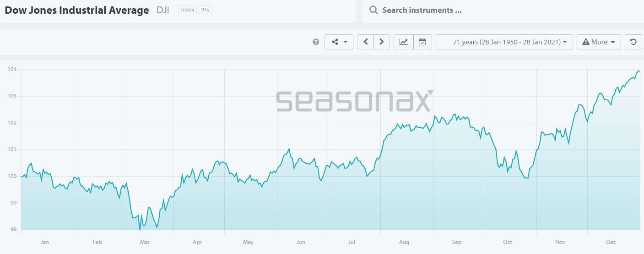
Task: Click the 98 y-axis value
Action: (x=13, y=230)
